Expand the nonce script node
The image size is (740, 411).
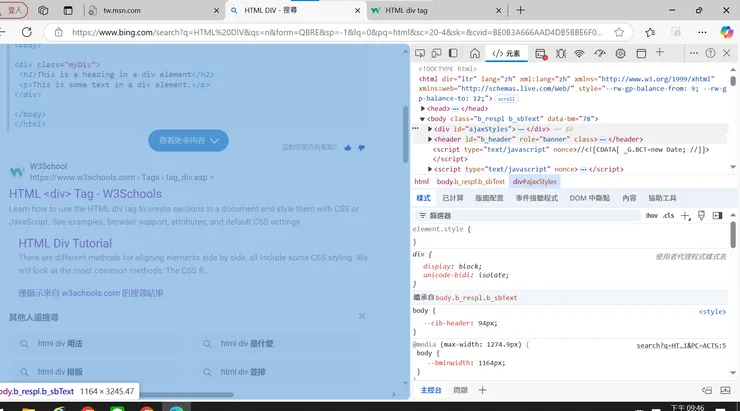(x=430, y=169)
